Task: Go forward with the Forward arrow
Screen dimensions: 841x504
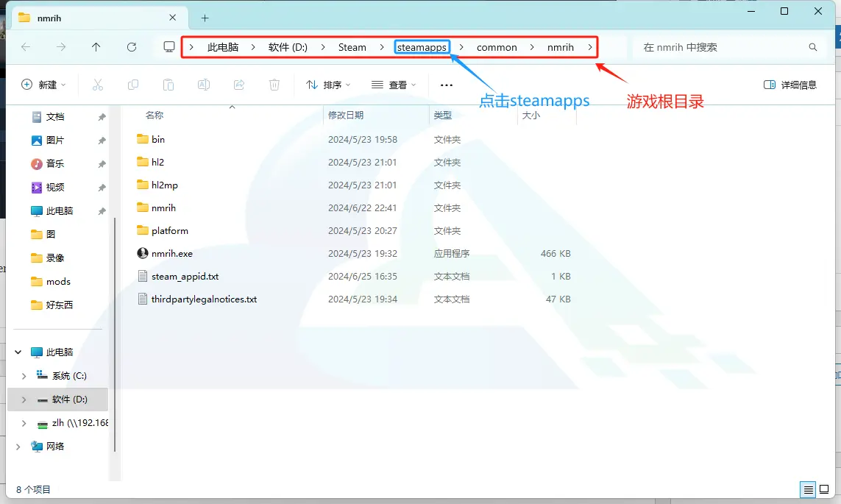Action: click(x=61, y=47)
